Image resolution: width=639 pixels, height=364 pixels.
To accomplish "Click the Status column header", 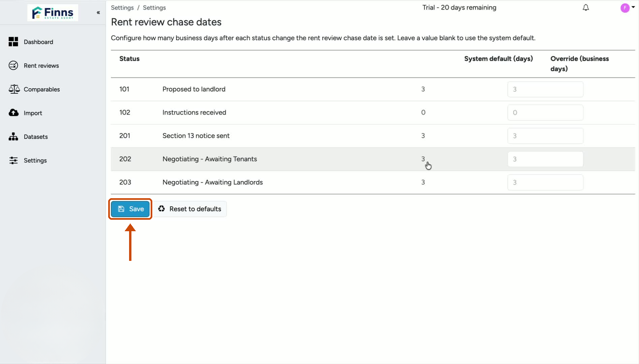I will click(x=129, y=59).
